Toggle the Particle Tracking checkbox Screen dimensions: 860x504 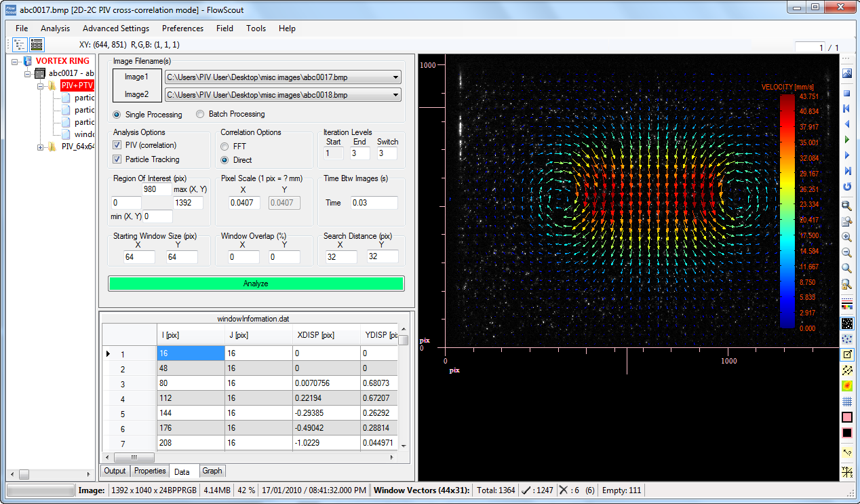click(117, 159)
